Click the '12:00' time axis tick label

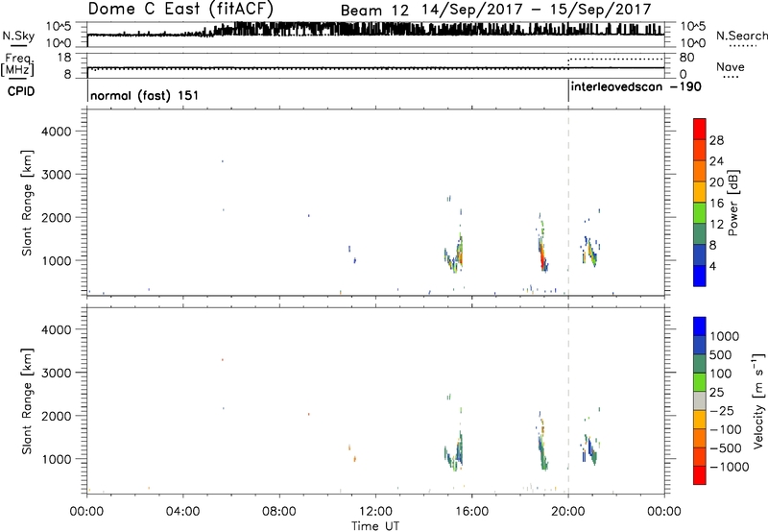point(375,512)
